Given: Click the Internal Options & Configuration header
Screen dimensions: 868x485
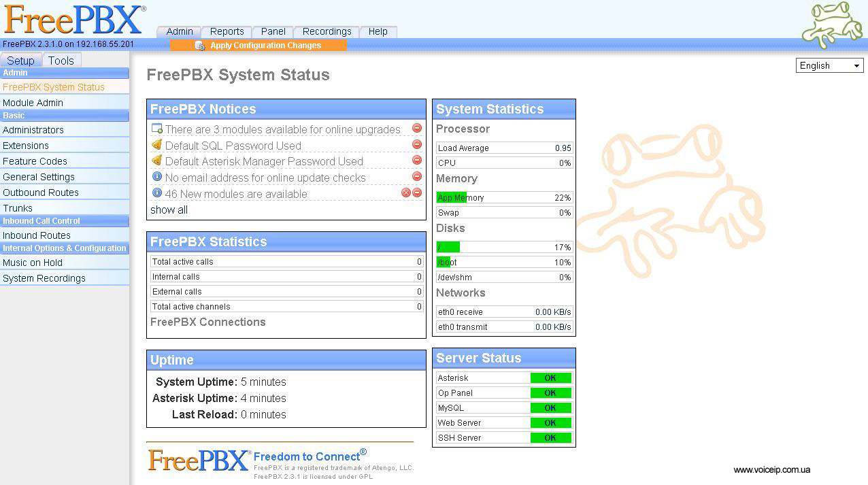Looking at the screenshot, I should point(65,248).
